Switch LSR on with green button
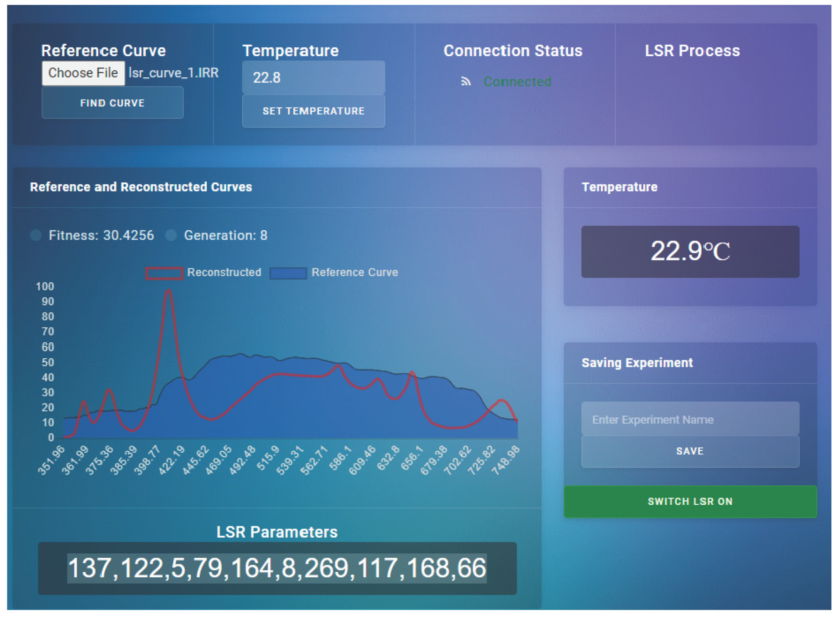840x617 pixels. [690, 501]
